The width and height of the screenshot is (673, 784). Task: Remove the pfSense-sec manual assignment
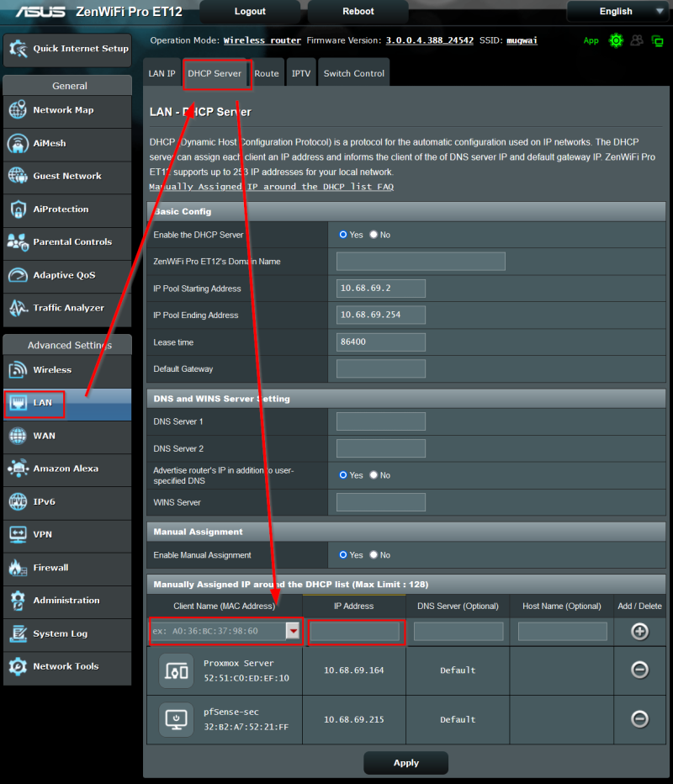(x=639, y=719)
